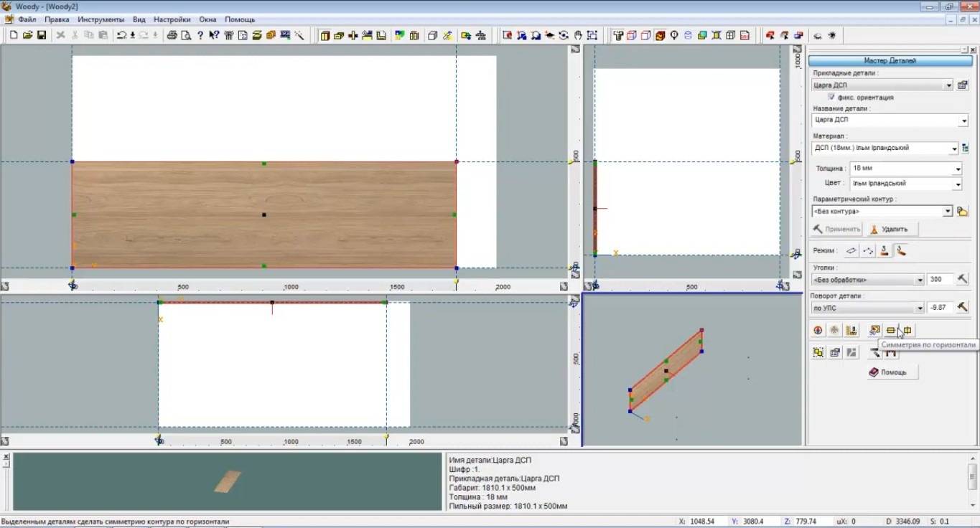Expand the Толщина 18 мм dropdown
The width and height of the screenshot is (980, 528).
958,169
